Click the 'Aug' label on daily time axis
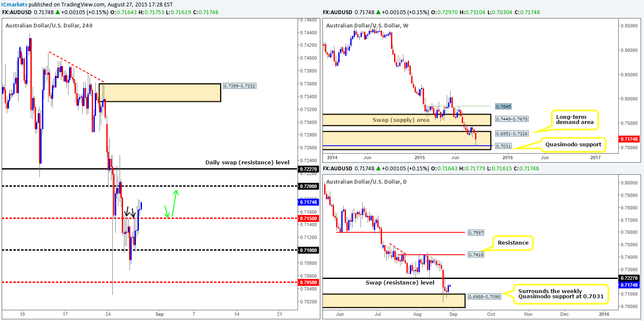 [x=417, y=313]
